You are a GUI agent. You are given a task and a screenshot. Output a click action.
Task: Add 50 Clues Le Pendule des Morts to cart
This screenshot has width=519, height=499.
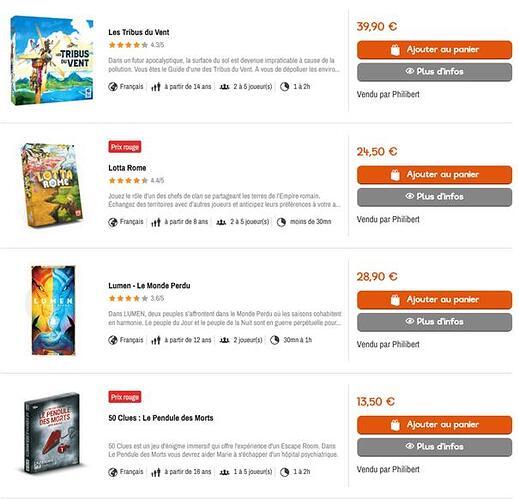[434, 425]
